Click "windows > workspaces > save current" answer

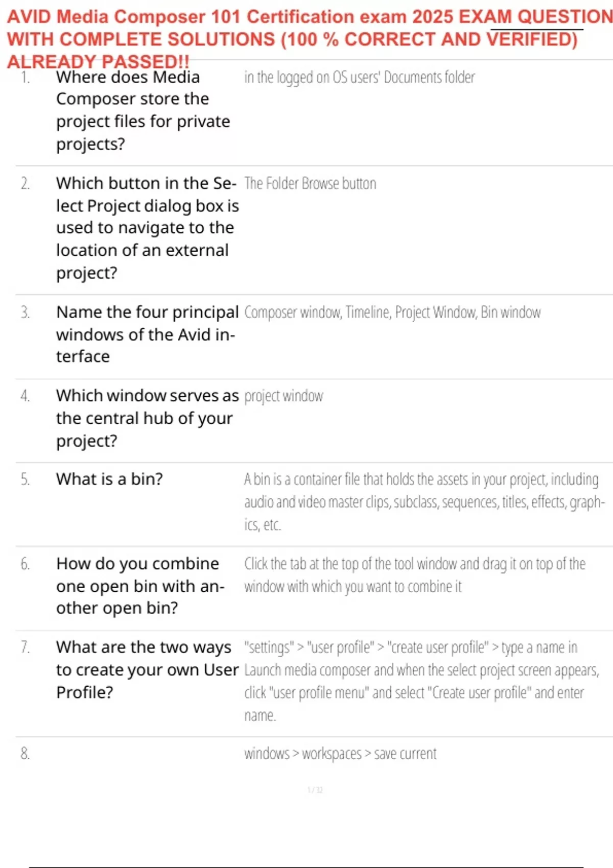(340, 754)
